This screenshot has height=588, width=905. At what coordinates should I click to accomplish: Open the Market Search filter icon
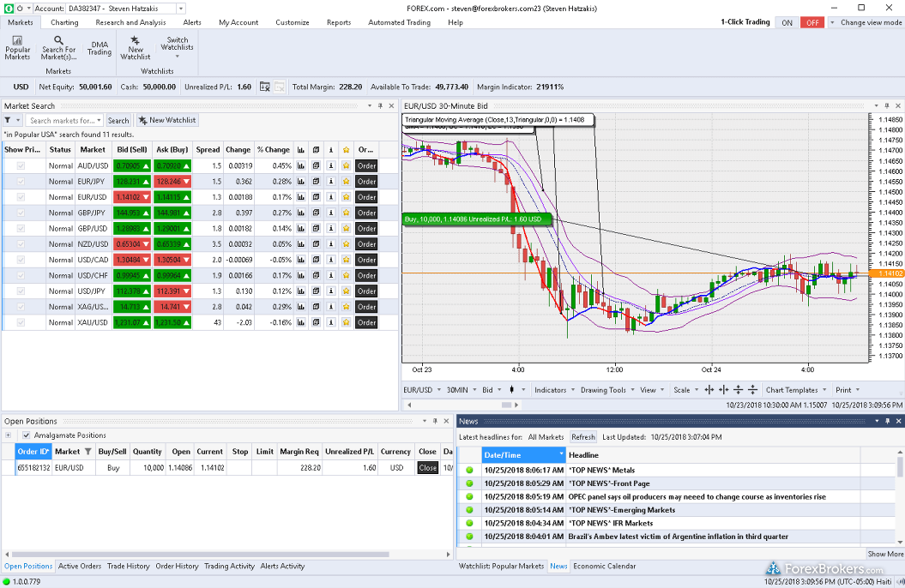8,120
